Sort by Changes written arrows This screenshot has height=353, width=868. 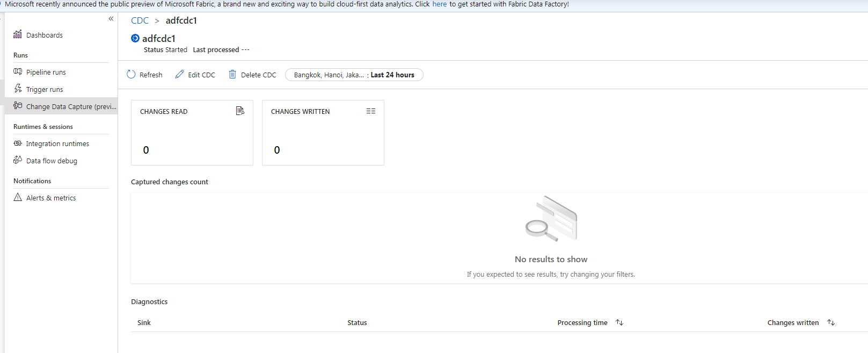831,322
